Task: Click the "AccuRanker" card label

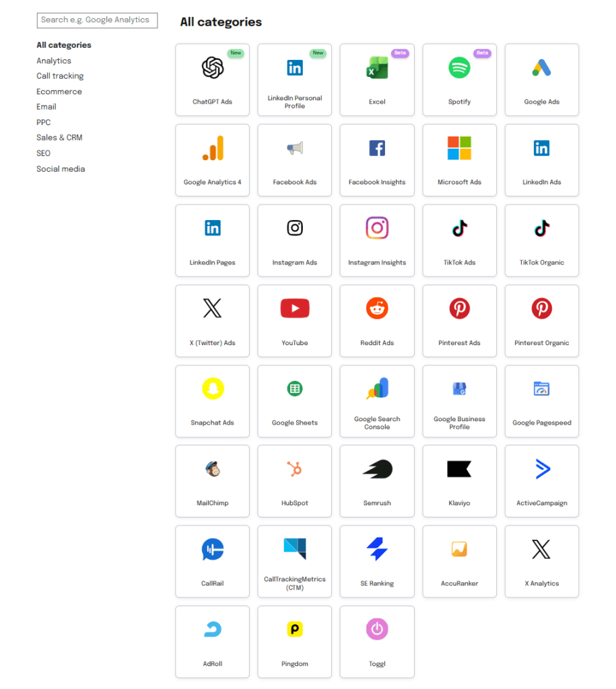Action: click(x=459, y=583)
